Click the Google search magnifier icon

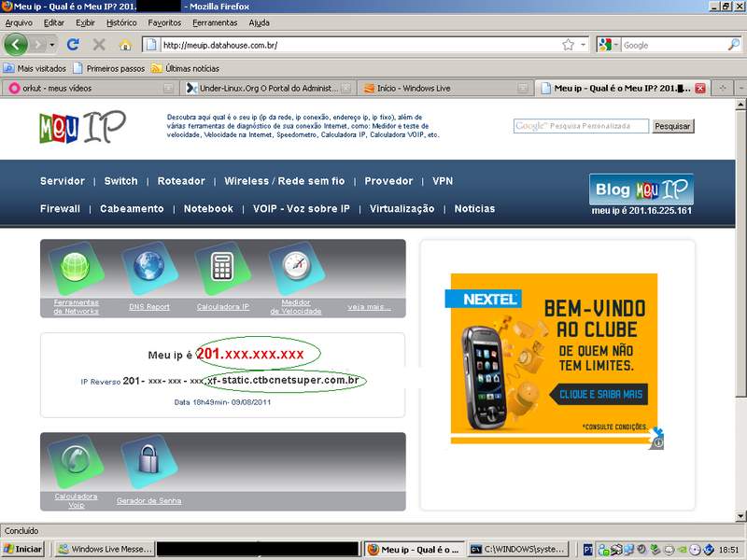pos(734,45)
